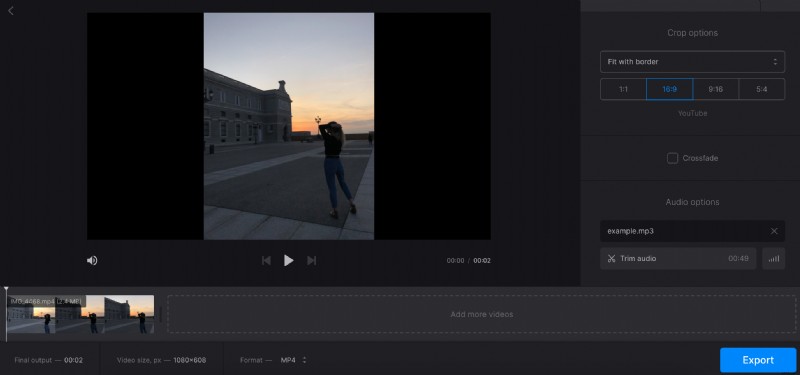Select the 1:1 aspect ratio
Image resolution: width=800 pixels, height=375 pixels.
click(623, 89)
